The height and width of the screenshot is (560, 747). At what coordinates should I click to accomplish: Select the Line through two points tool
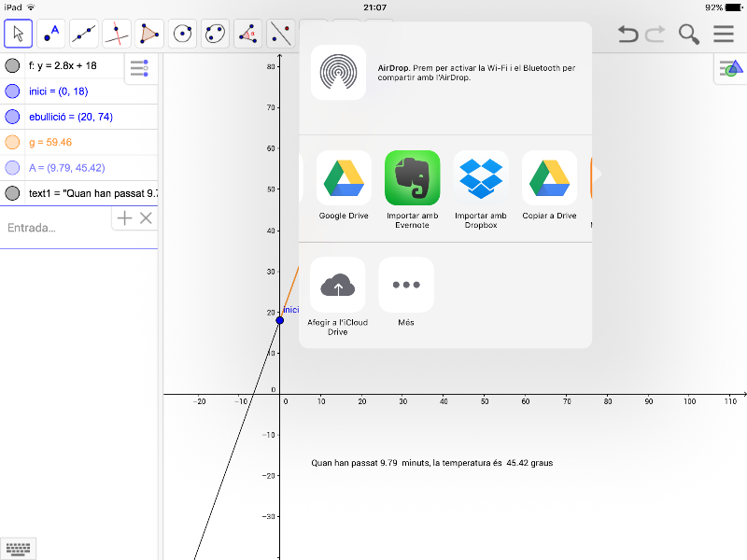(84, 34)
